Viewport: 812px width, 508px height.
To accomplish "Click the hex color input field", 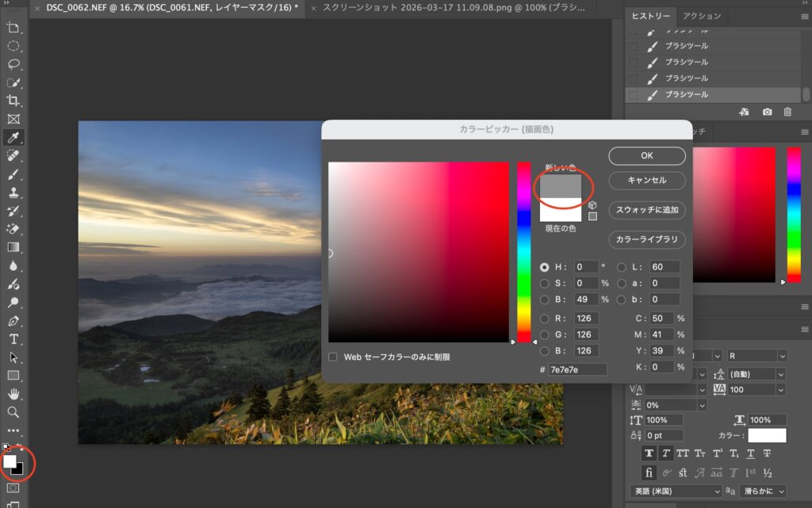I will (x=576, y=369).
